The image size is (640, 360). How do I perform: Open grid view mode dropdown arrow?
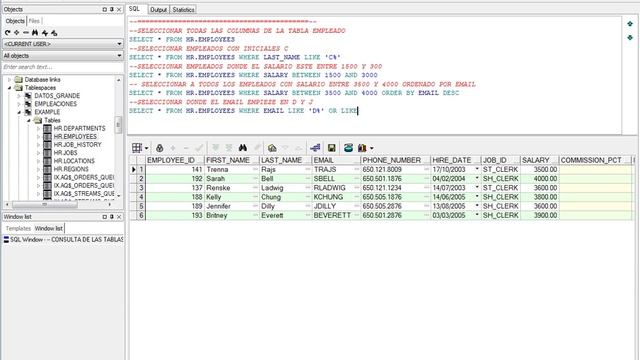pyautogui.click(x=147, y=148)
